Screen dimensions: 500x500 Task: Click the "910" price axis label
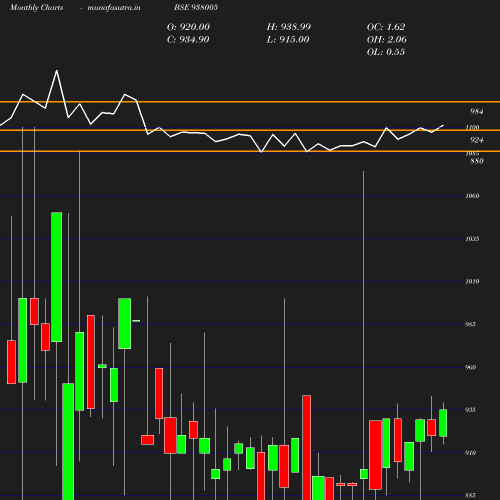470,453
